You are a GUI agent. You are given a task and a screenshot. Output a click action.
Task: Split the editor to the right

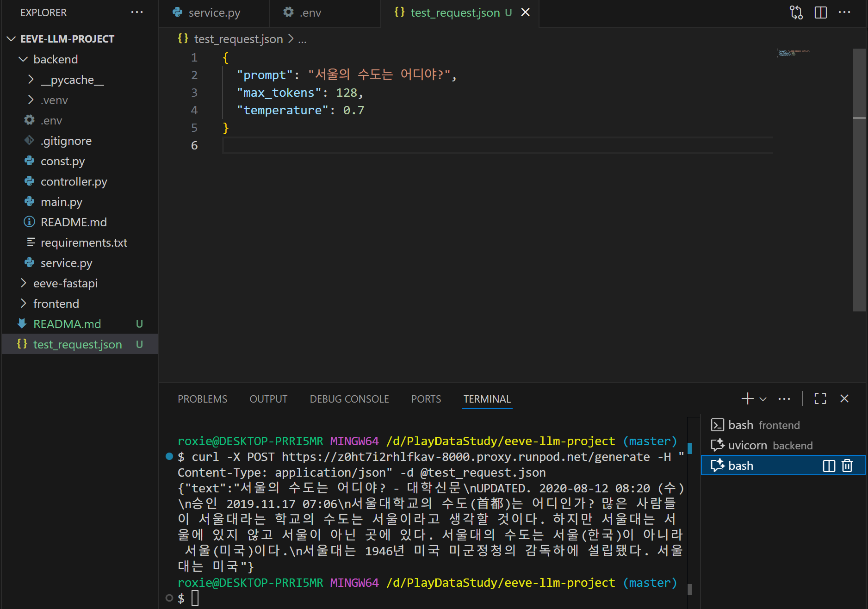[820, 12]
